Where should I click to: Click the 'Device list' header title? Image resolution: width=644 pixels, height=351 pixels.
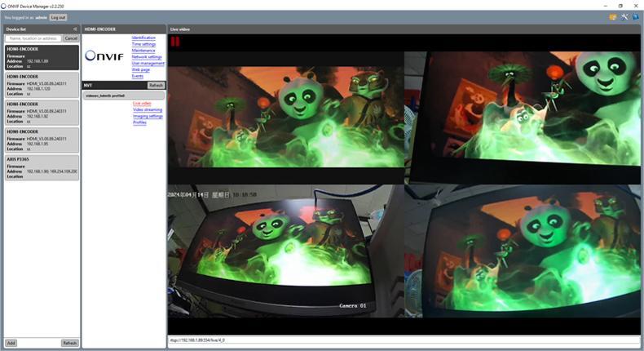(x=16, y=29)
